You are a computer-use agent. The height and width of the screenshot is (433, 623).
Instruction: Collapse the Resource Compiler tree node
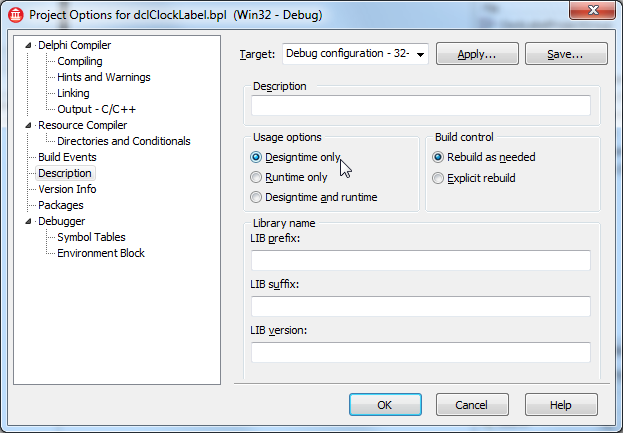click(x=28, y=125)
